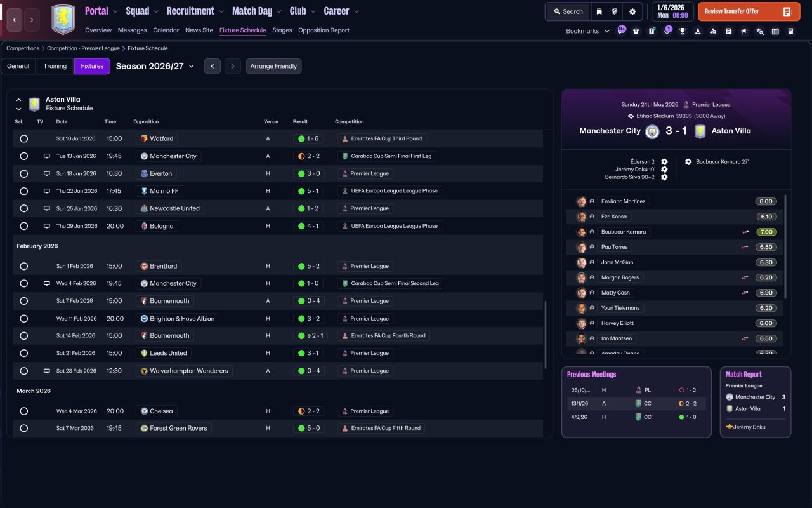812x508 pixels.
Task: Open the Season 2026/27 dropdown
Action: point(155,66)
